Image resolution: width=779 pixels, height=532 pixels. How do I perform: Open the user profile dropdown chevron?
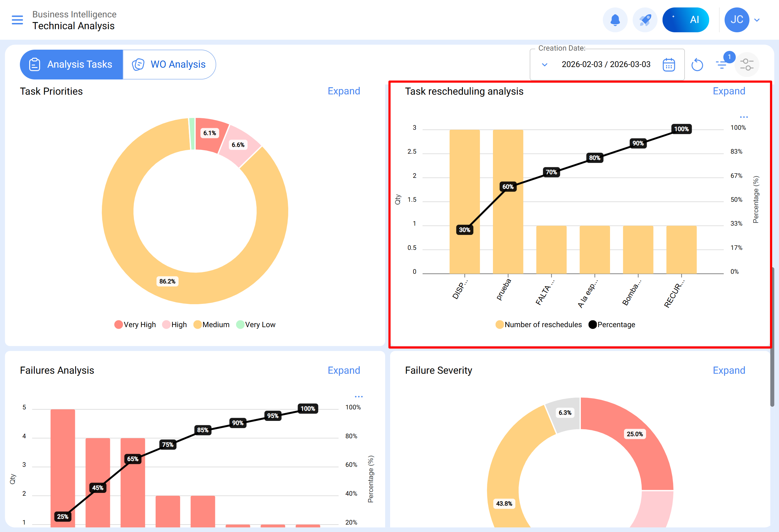(757, 20)
